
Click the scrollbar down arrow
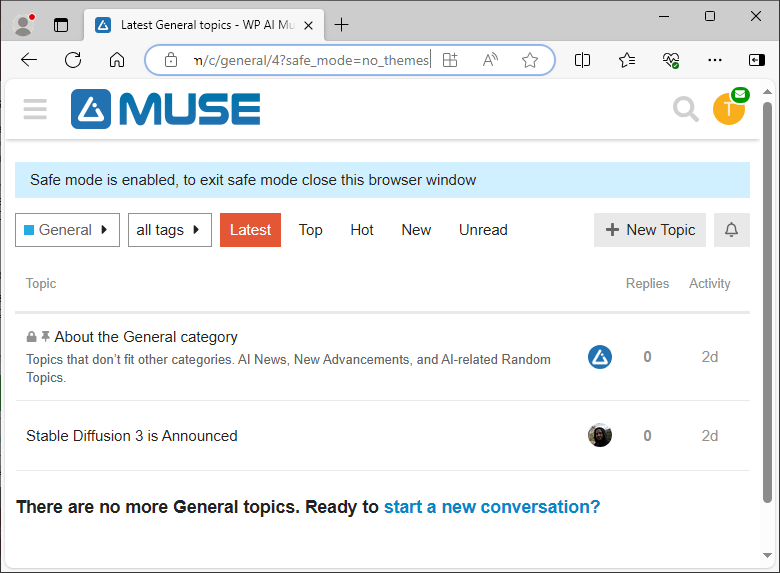click(767, 555)
